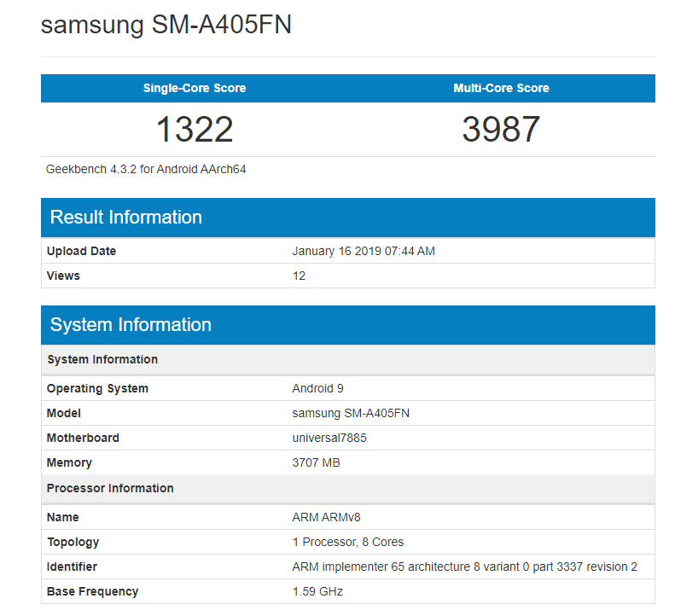This screenshot has height=616, width=675.
Task: Click the Processor Information subheading row
Action: tap(110, 488)
